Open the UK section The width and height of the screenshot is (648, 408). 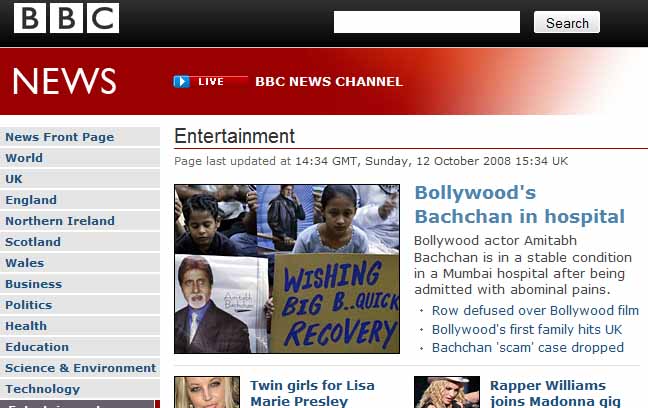tap(80, 179)
